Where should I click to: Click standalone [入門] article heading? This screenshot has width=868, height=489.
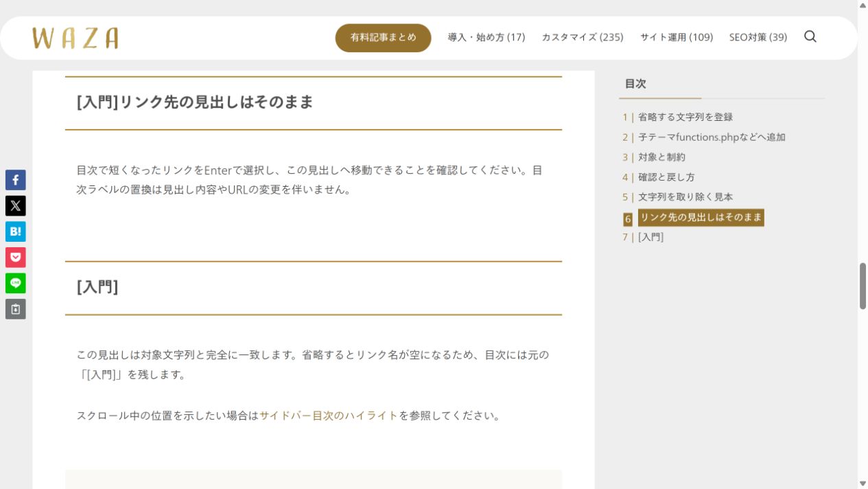click(x=97, y=287)
